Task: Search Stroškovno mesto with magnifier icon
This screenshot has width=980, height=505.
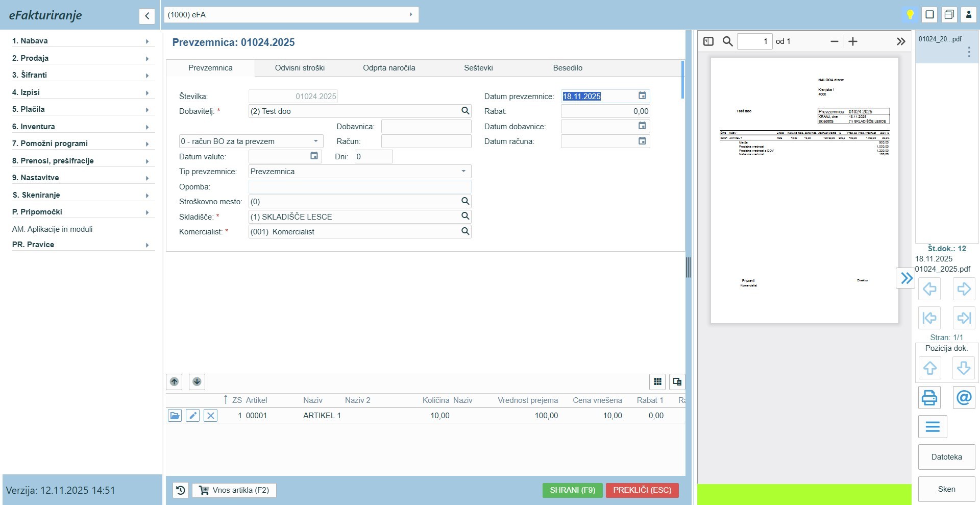Action: pos(465,201)
